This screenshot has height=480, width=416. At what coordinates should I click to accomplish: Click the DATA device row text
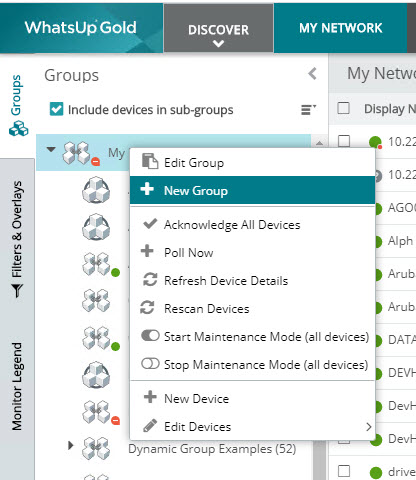coord(402,340)
